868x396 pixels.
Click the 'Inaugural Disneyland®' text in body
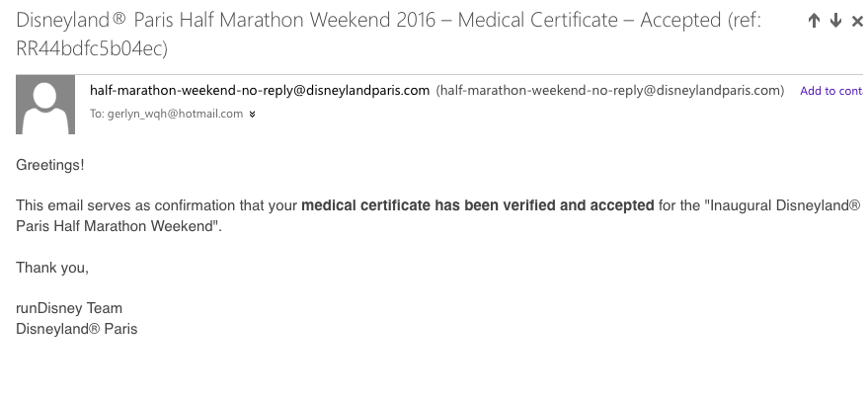tap(785, 205)
